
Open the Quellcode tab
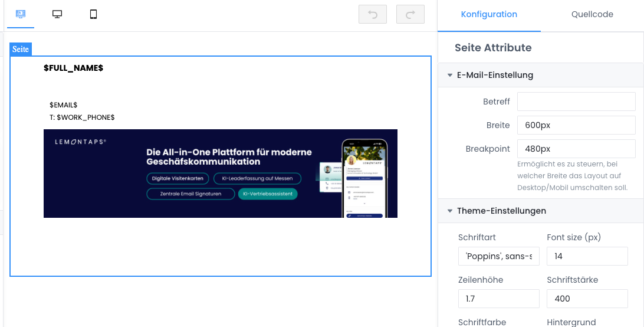(592, 14)
